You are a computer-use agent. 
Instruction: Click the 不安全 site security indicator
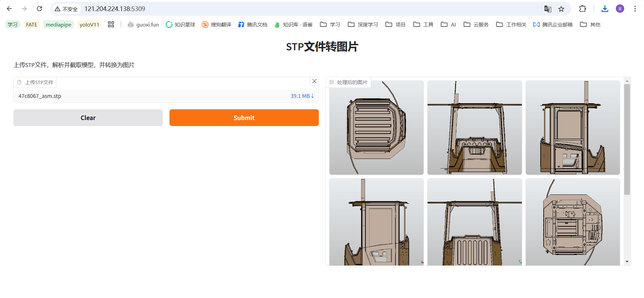(66, 9)
